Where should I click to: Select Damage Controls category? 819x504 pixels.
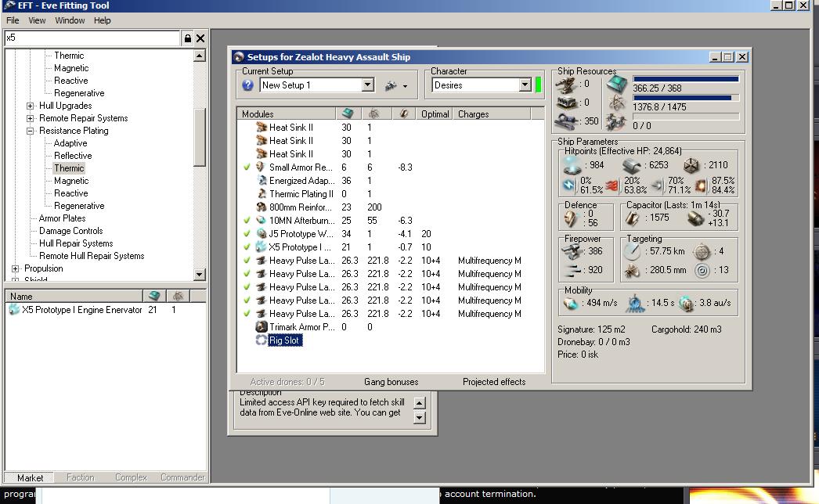[x=71, y=231]
